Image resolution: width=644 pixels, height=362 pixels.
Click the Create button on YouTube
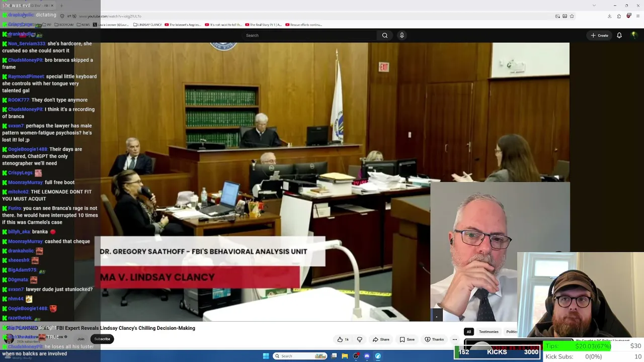click(x=600, y=35)
